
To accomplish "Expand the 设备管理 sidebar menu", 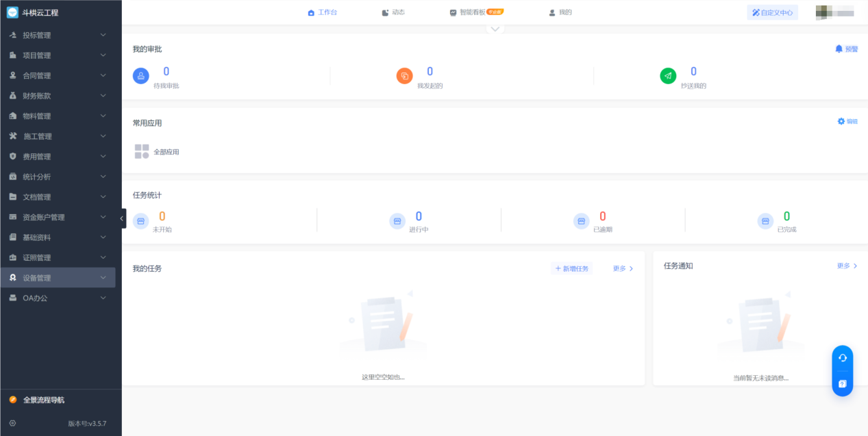I will tap(58, 278).
